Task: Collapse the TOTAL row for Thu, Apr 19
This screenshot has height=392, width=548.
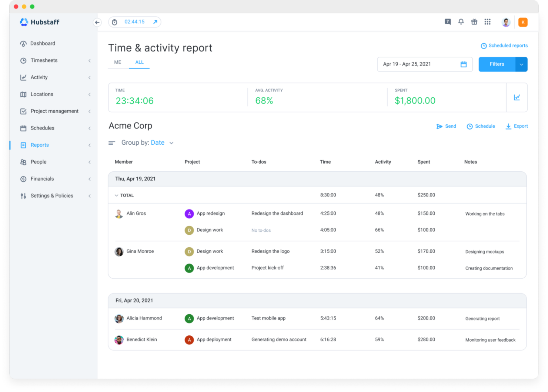Action: pos(116,195)
